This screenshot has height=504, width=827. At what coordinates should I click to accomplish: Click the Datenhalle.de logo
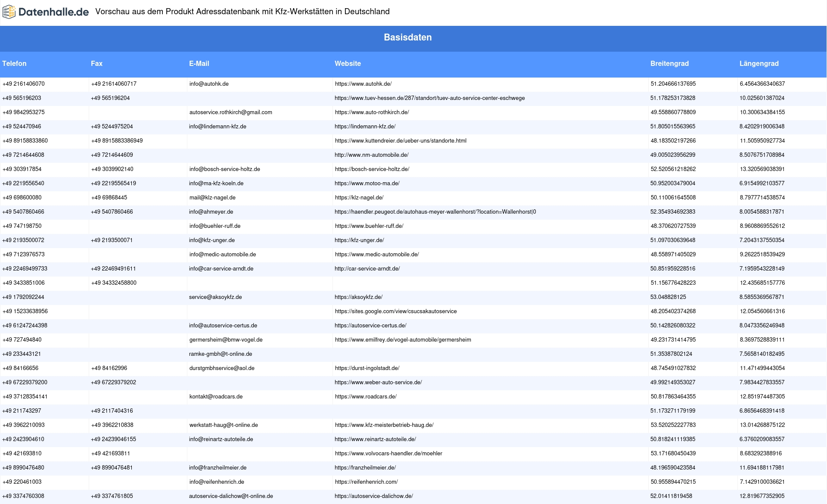[x=46, y=12]
